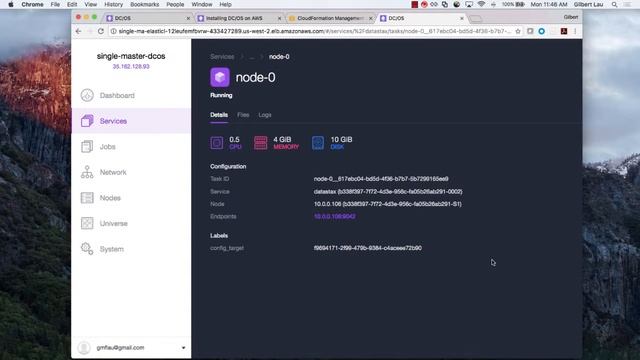Open the History menu
Viewport: 640px width, 360px height.
click(113, 4)
